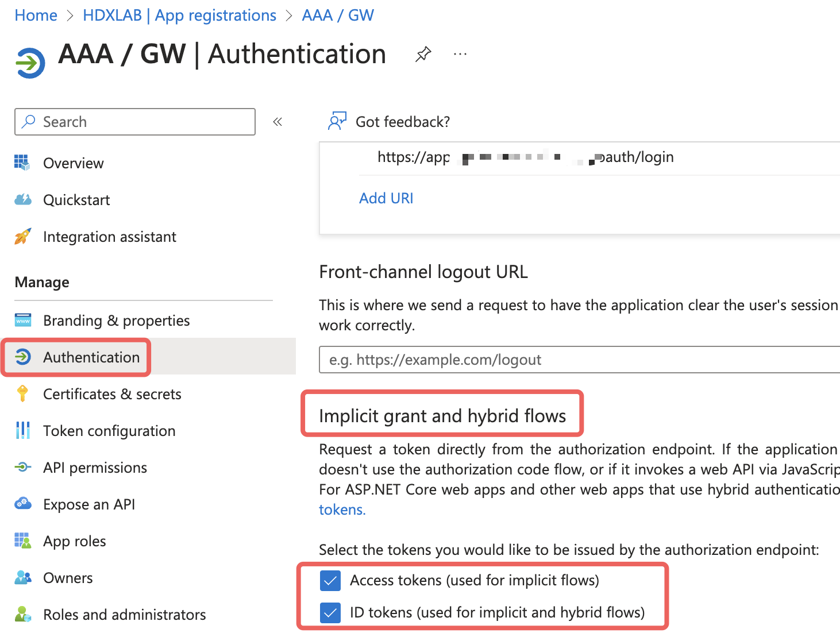Click the Add URI link
Image resolution: width=840 pixels, height=633 pixels.
point(386,198)
